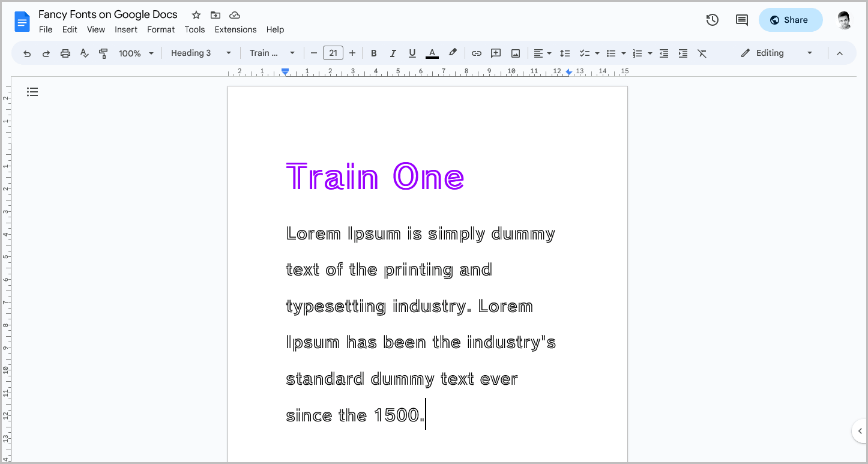The image size is (868, 464).
Task: Open version history
Action: tap(712, 20)
